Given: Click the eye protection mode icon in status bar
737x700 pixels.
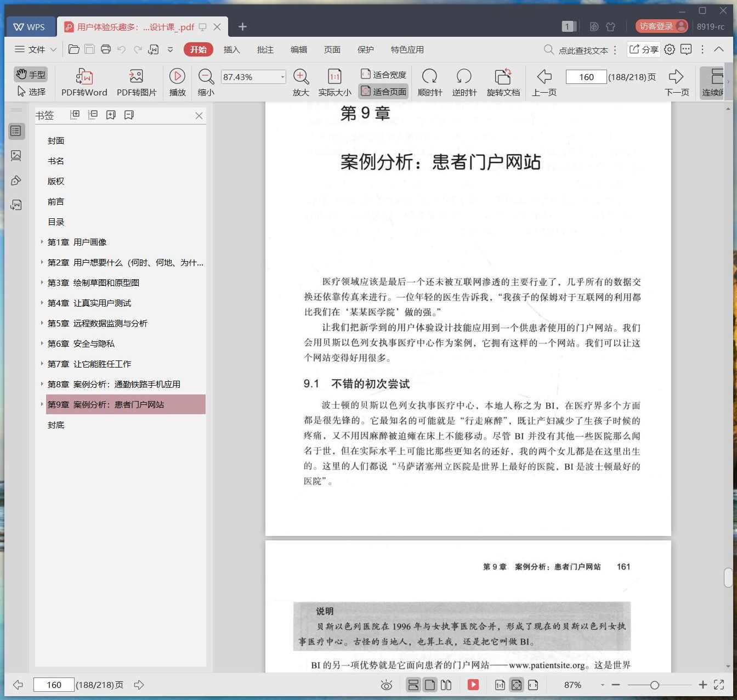Looking at the screenshot, I should point(387,685).
